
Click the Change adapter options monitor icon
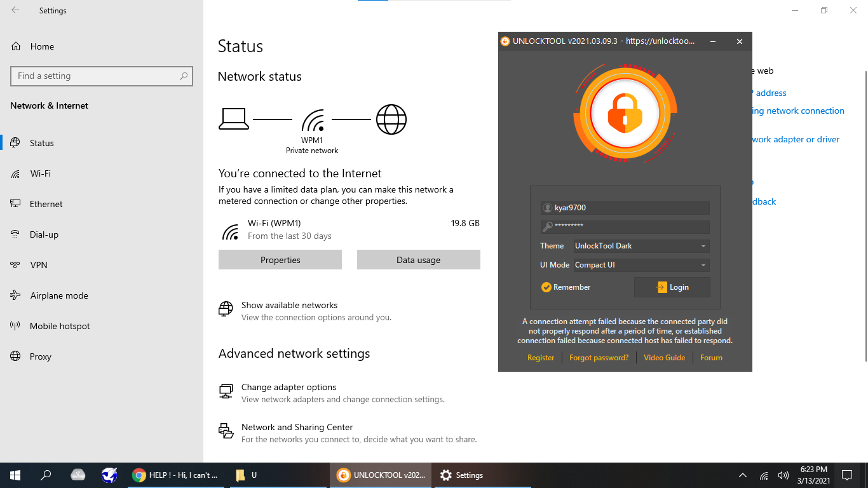point(226,391)
